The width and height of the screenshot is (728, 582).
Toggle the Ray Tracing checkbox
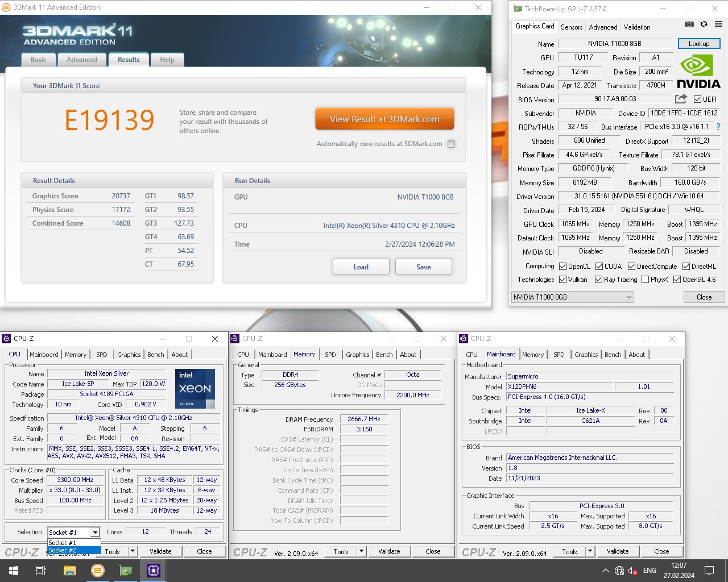[598, 279]
